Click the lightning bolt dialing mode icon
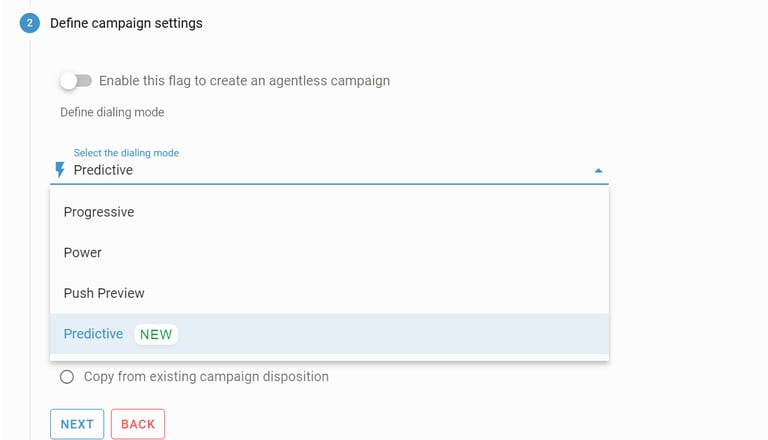Viewport: 768px width, 440px height. (x=60, y=170)
